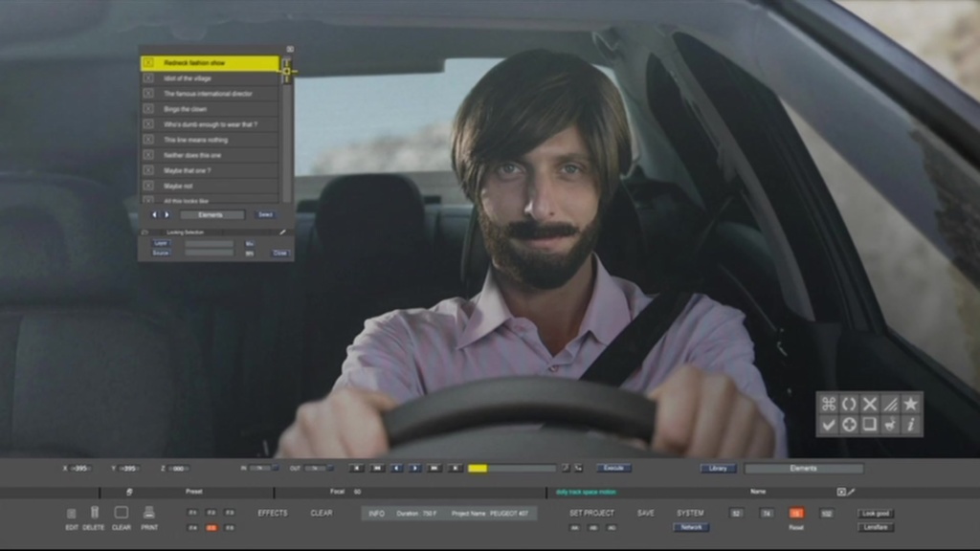The image size is (980, 551).
Task: Select the square icon in tool palette
Action: pos(869,425)
